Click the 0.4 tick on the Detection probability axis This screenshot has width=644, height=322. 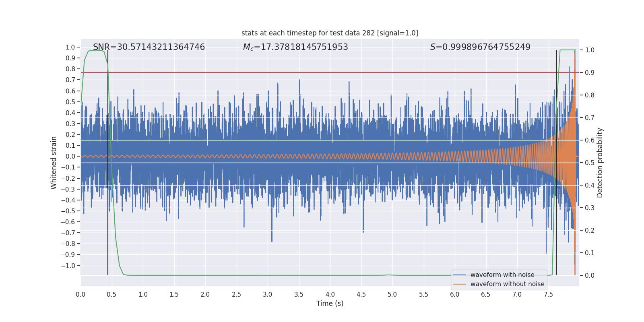click(x=590, y=185)
